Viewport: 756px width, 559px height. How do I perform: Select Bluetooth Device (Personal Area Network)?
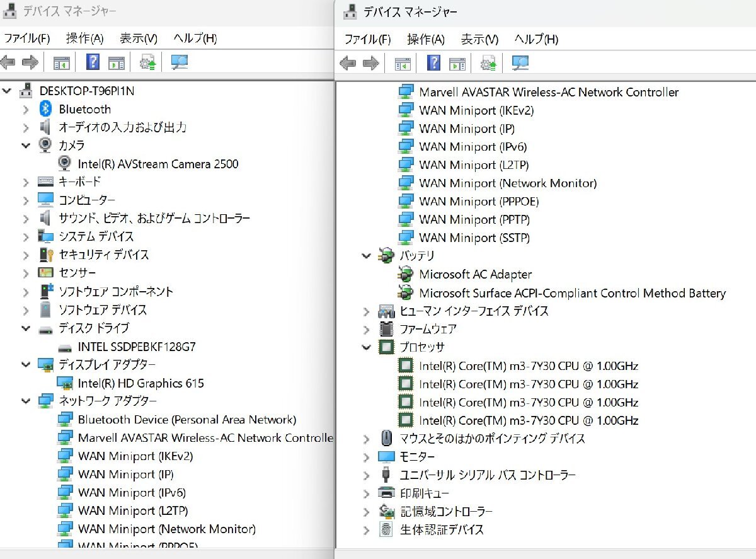[x=187, y=420]
